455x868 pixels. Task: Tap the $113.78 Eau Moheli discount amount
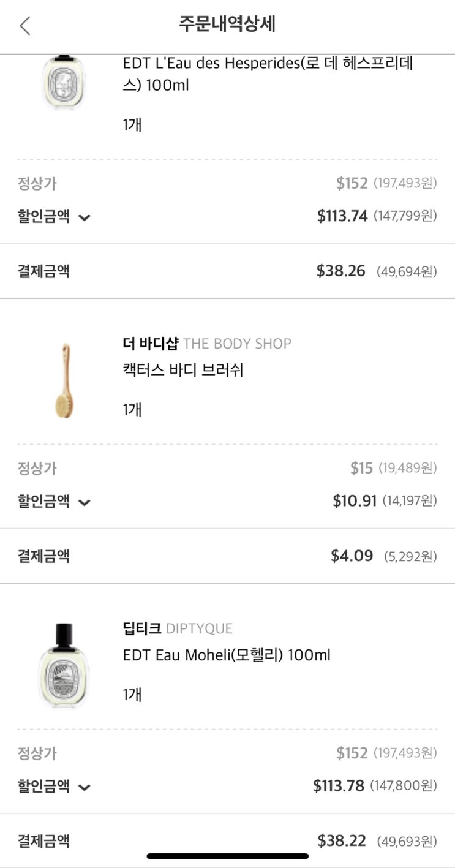point(339,785)
